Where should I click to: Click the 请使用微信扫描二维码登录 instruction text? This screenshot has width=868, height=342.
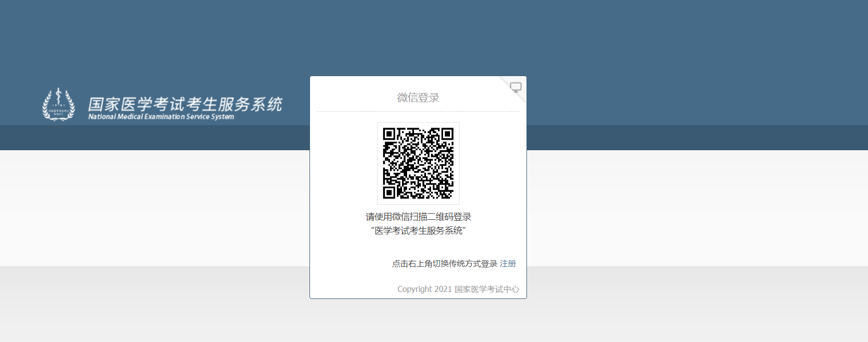coord(418,217)
